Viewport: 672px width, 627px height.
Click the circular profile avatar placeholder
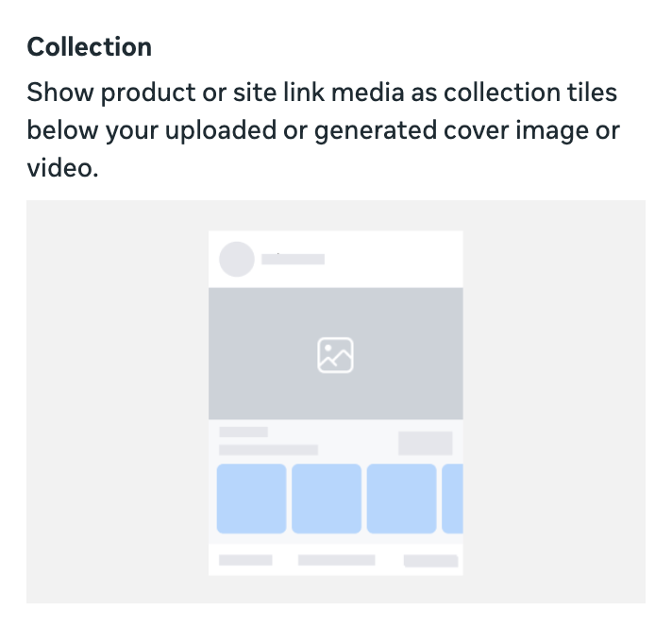[237, 259]
